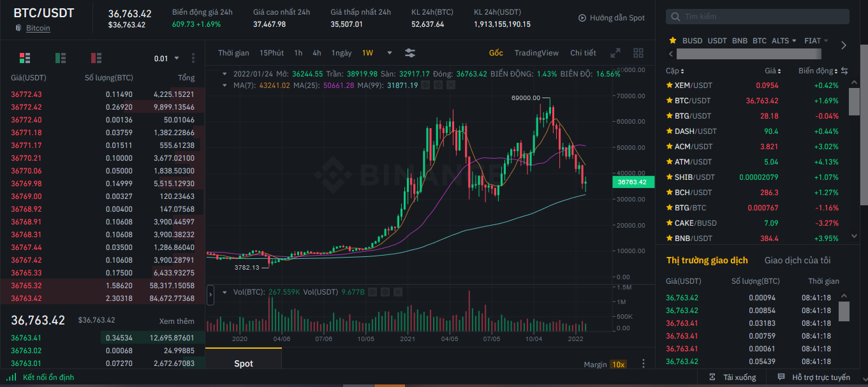The height and width of the screenshot is (387, 868).
Task: Open the Chi tiết tab
Action: (x=583, y=53)
